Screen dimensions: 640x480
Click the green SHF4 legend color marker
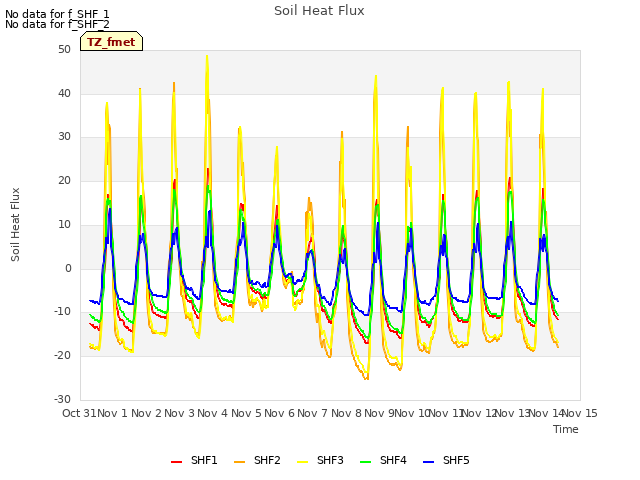pyautogui.click(x=366, y=462)
